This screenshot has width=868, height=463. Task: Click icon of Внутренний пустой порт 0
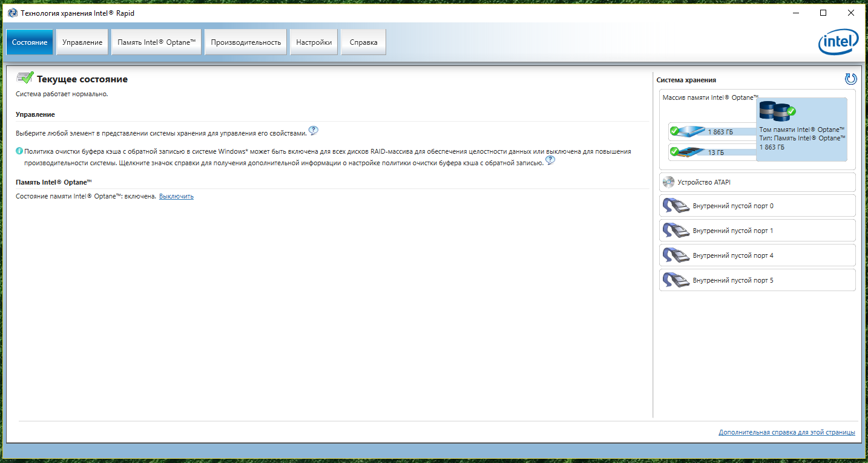[676, 206]
